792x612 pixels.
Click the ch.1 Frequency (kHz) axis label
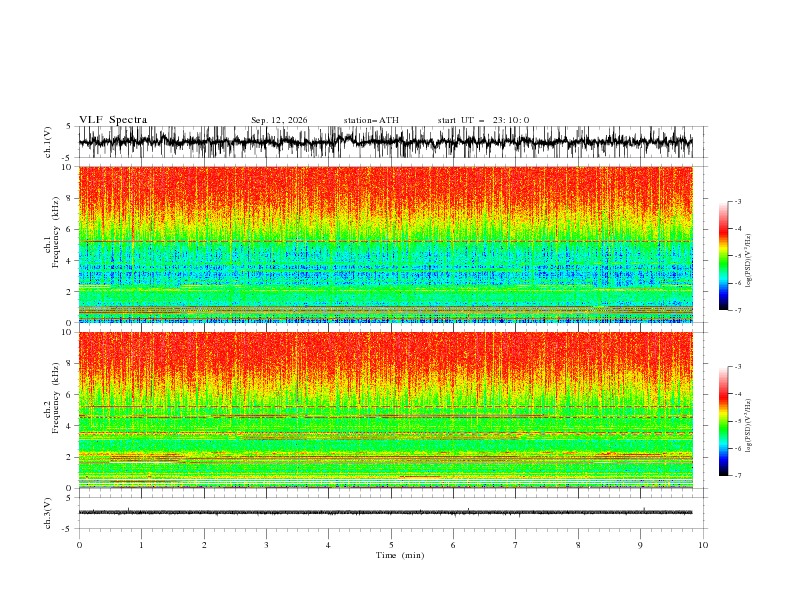tap(52, 244)
